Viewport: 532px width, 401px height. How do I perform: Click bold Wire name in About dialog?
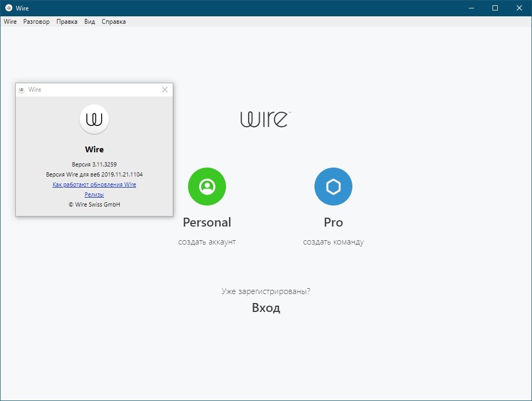coord(94,150)
